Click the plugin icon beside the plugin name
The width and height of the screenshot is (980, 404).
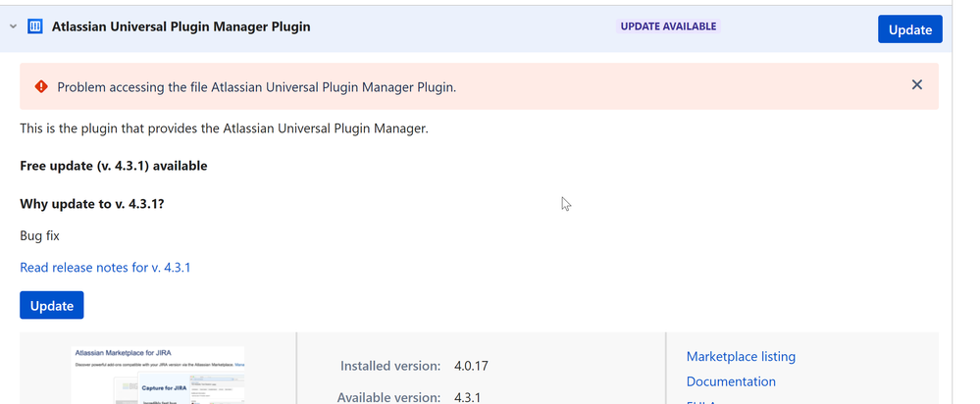pyautogui.click(x=35, y=26)
